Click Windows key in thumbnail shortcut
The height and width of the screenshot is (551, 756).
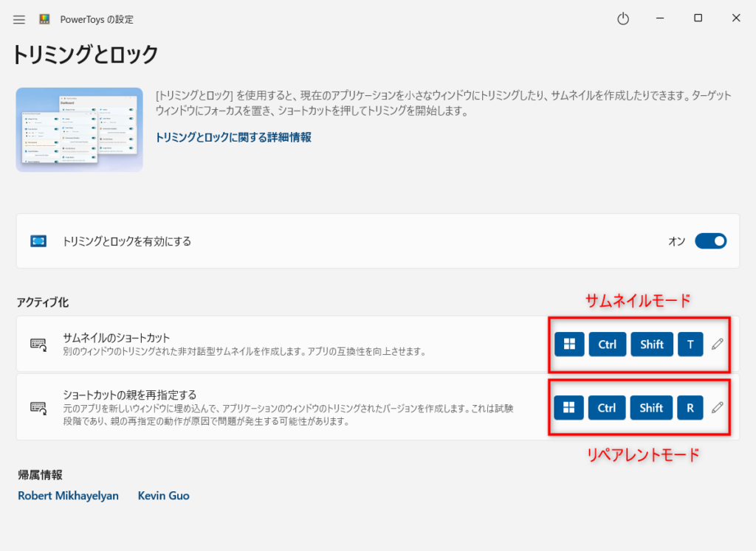pyautogui.click(x=569, y=344)
